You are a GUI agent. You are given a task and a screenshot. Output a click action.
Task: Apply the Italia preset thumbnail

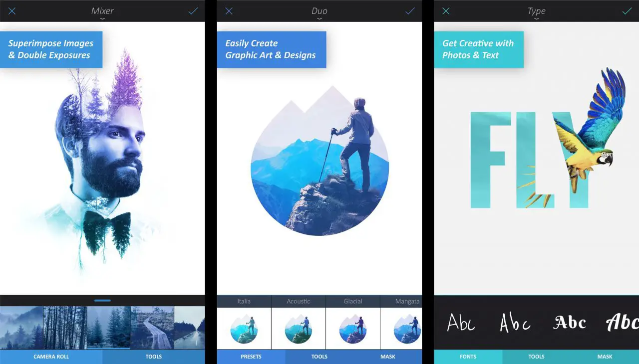[244, 329]
